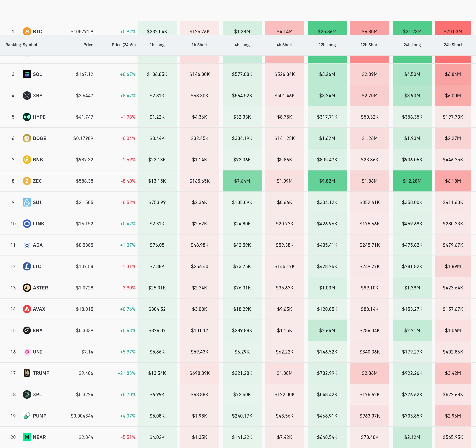Image resolution: width=476 pixels, height=448 pixels.
Task: Click the Chainlink LINK coin icon
Action: [x=27, y=224]
